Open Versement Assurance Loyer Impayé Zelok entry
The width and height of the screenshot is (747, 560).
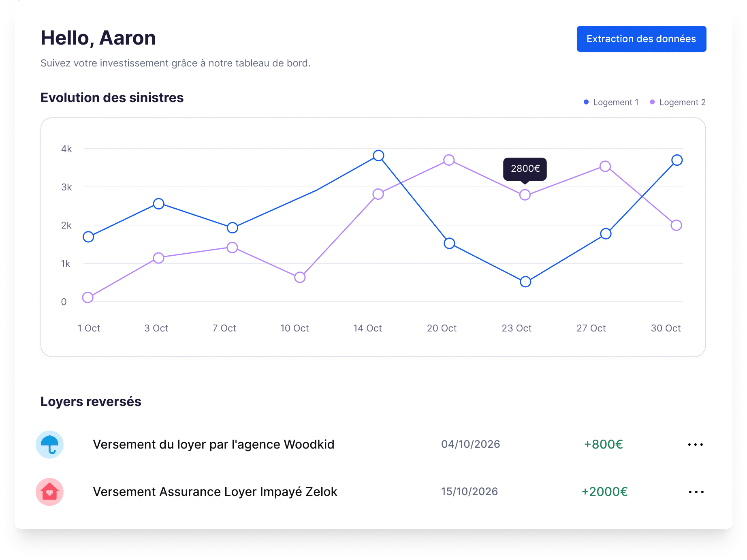pyautogui.click(x=215, y=492)
